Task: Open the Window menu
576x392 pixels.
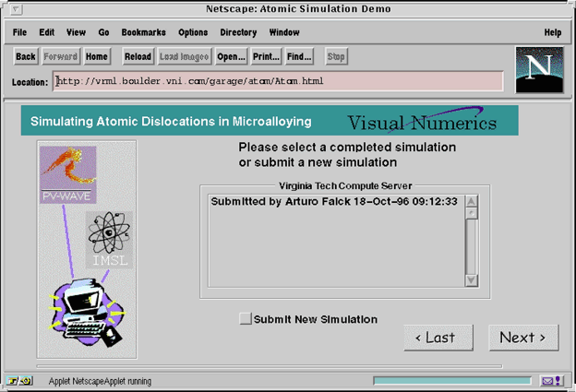Action: click(284, 32)
